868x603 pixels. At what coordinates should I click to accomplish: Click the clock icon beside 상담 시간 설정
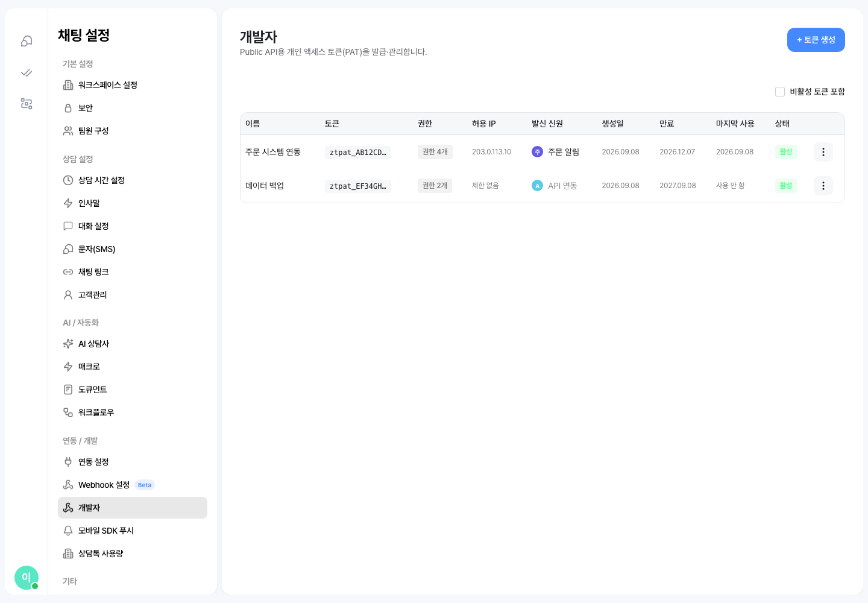[x=68, y=180]
